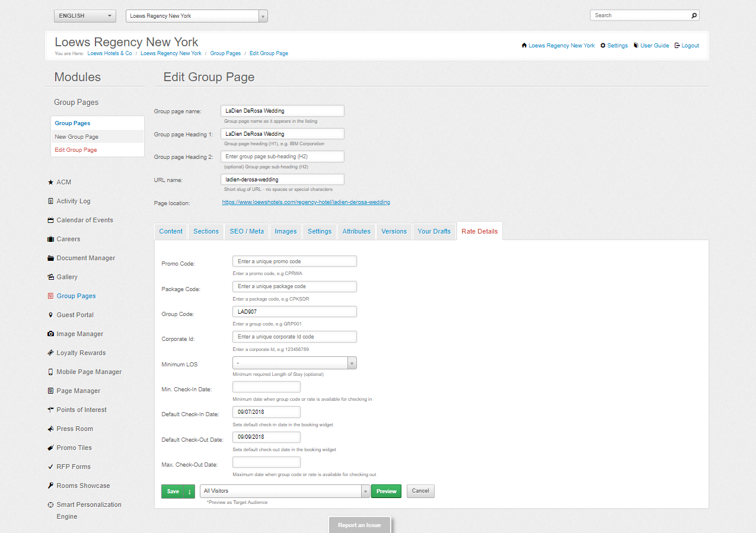
Task: Click the Image Manager camera icon
Action: point(50,334)
